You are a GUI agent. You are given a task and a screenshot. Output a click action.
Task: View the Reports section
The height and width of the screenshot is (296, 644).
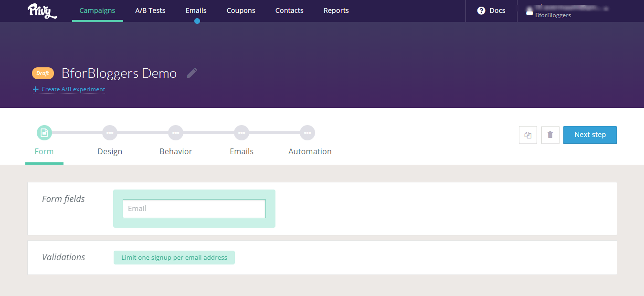click(x=336, y=11)
